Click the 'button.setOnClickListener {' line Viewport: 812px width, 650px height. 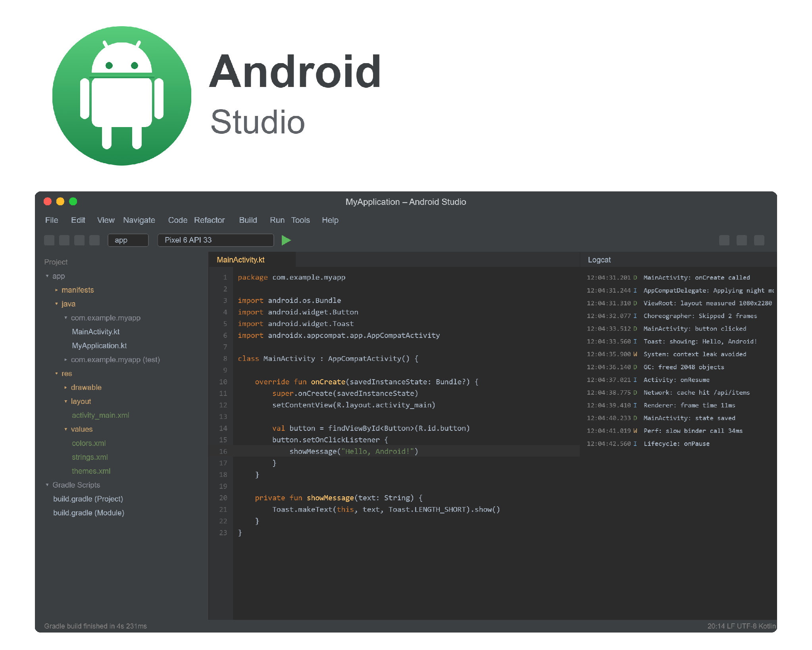click(330, 440)
